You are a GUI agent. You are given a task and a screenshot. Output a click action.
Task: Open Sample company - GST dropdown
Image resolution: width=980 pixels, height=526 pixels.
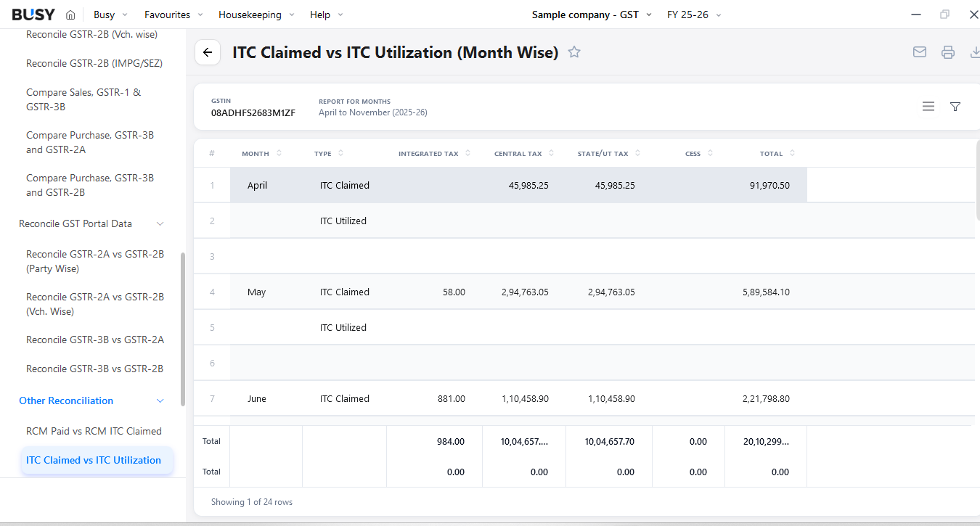592,15
